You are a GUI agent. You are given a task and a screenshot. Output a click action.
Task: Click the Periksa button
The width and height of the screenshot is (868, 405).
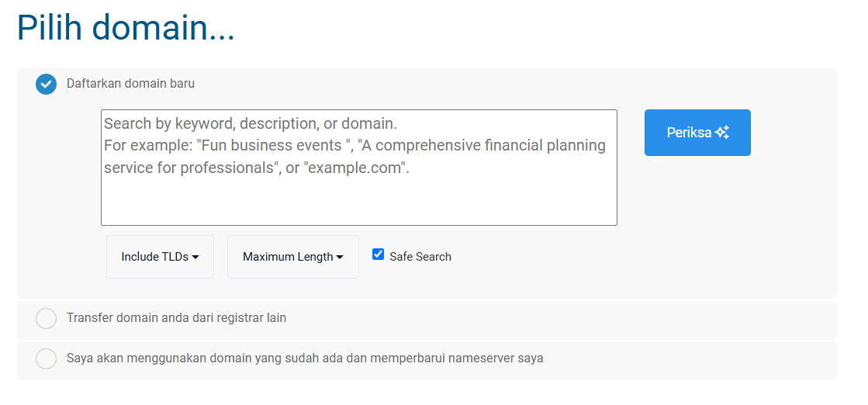(x=697, y=133)
